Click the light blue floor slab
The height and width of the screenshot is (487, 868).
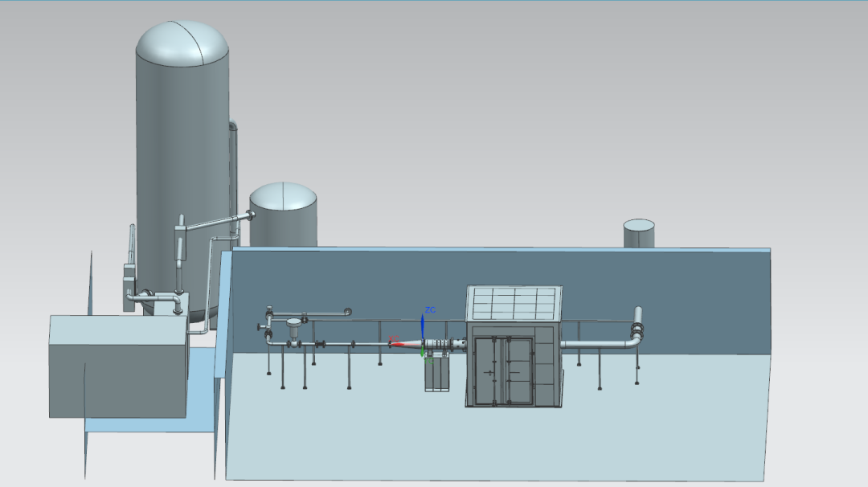coord(498,442)
